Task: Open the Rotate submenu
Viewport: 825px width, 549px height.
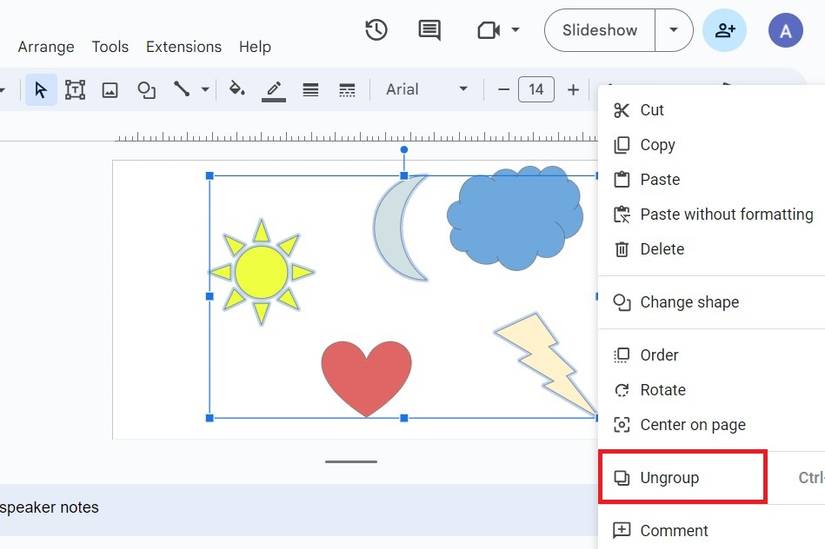Action: 711,390
